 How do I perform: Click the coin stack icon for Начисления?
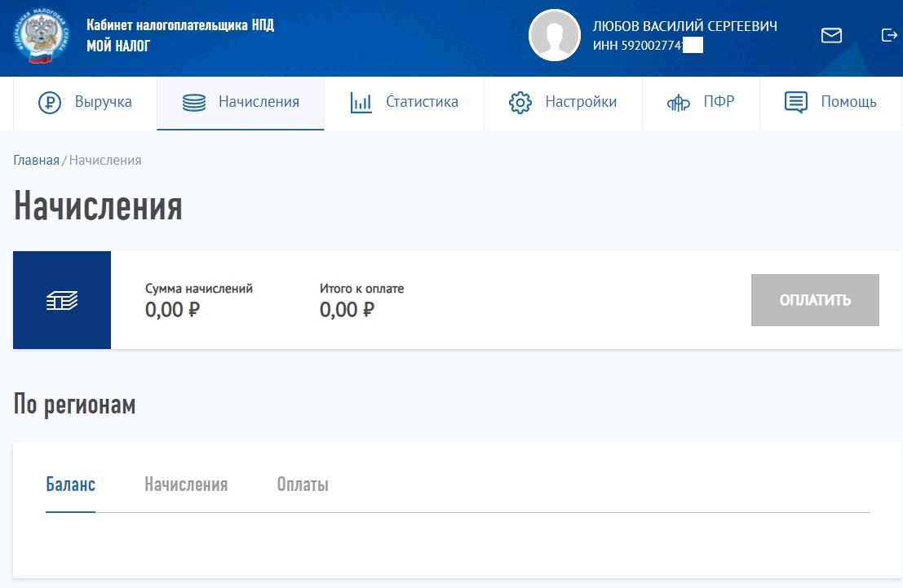[x=193, y=103]
